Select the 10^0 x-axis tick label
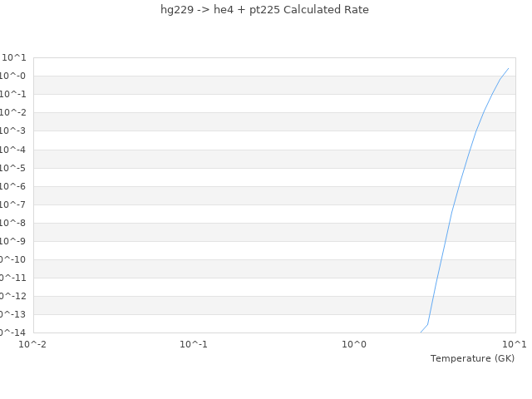This screenshot has height=399, width=532. pos(354,344)
